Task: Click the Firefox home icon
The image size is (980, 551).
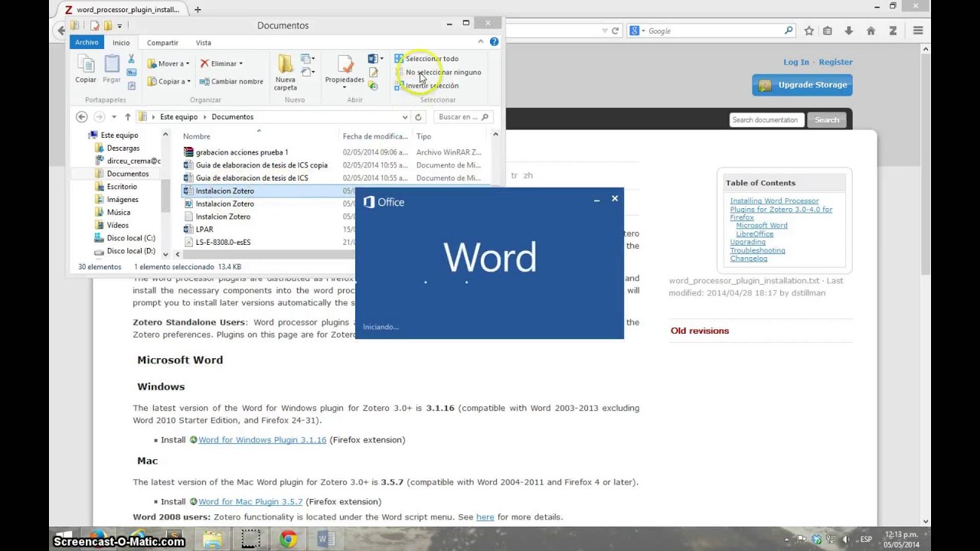Action: [871, 31]
